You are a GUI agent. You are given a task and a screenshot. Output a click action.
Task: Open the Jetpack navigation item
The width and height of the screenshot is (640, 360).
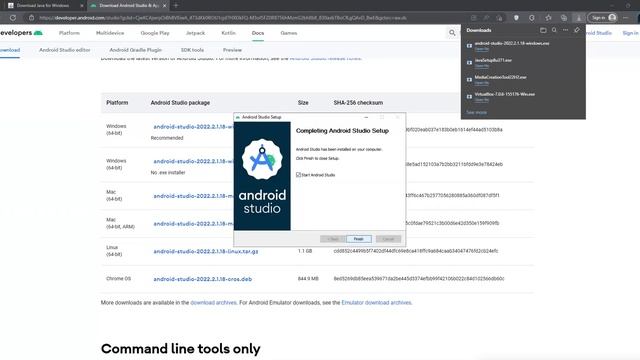pyautogui.click(x=195, y=33)
